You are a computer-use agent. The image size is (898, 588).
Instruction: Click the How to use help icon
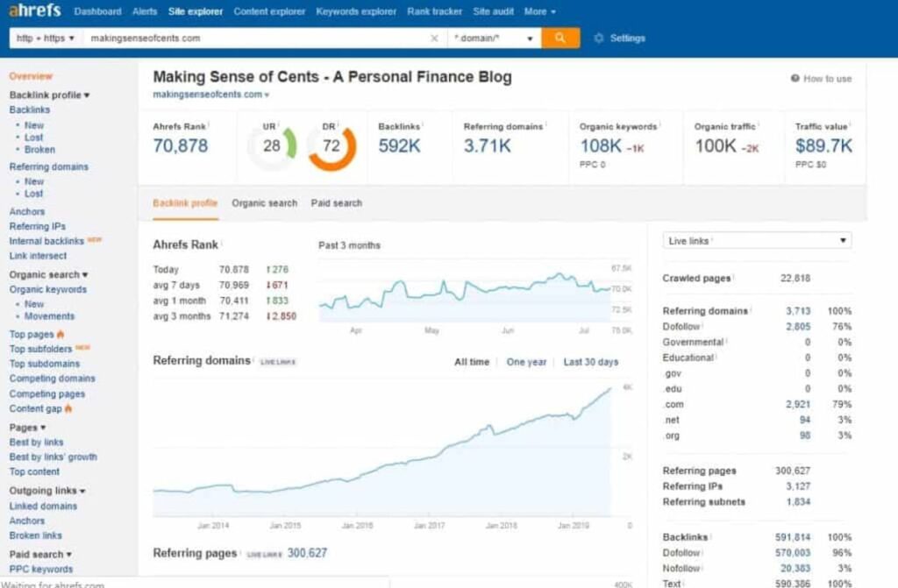(795, 79)
